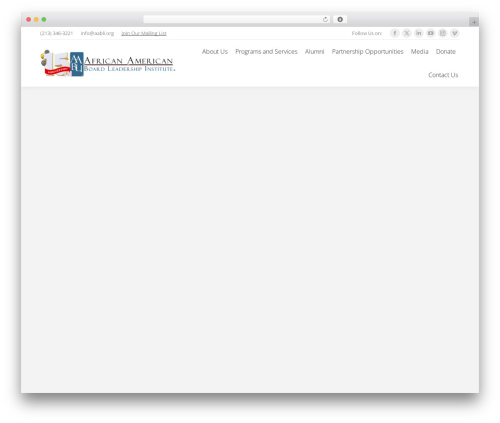Open the Media menu
The width and height of the screenshot is (500, 423).
pyautogui.click(x=419, y=52)
